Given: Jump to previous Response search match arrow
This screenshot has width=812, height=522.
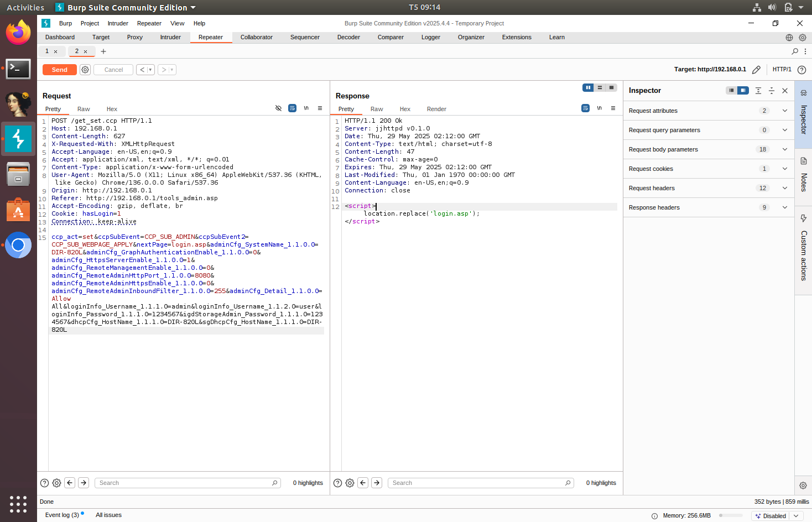Looking at the screenshot, I should point(363,483).
